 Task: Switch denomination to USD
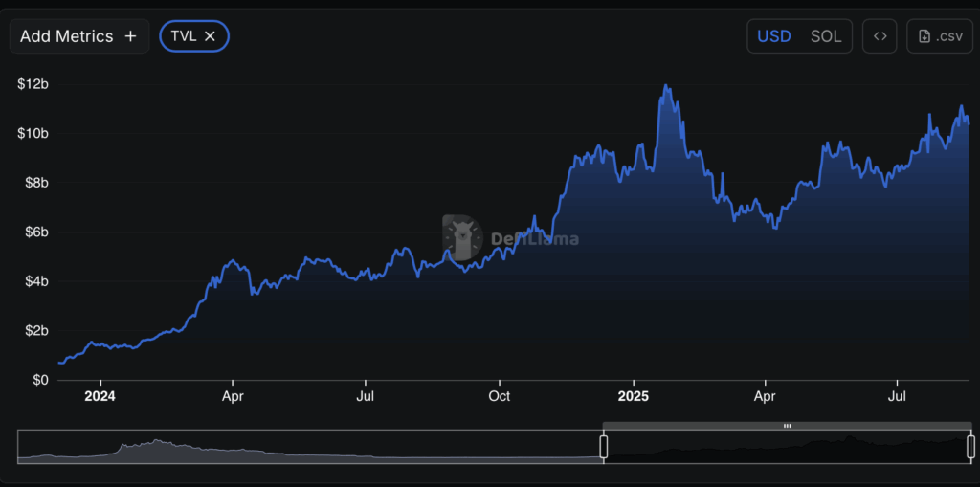click(x=773, y=36)
